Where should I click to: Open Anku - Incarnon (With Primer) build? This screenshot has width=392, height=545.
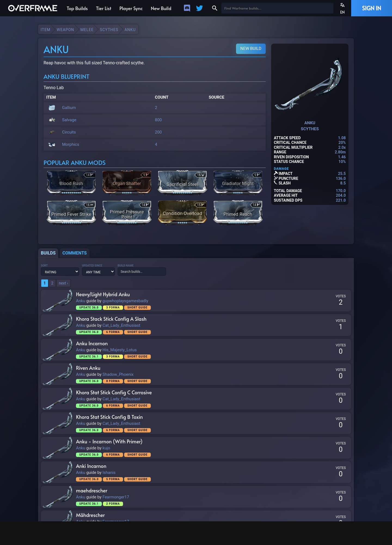(109, 441)
